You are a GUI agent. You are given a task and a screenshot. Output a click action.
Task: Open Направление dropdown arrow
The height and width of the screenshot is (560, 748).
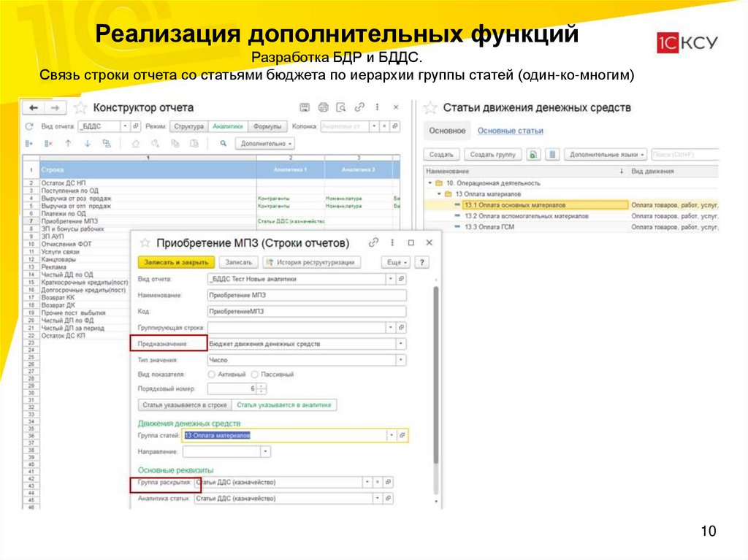pos(265,452)
